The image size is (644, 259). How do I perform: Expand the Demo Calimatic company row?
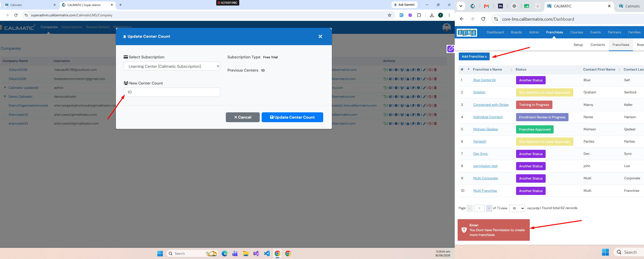pos(5,96)
